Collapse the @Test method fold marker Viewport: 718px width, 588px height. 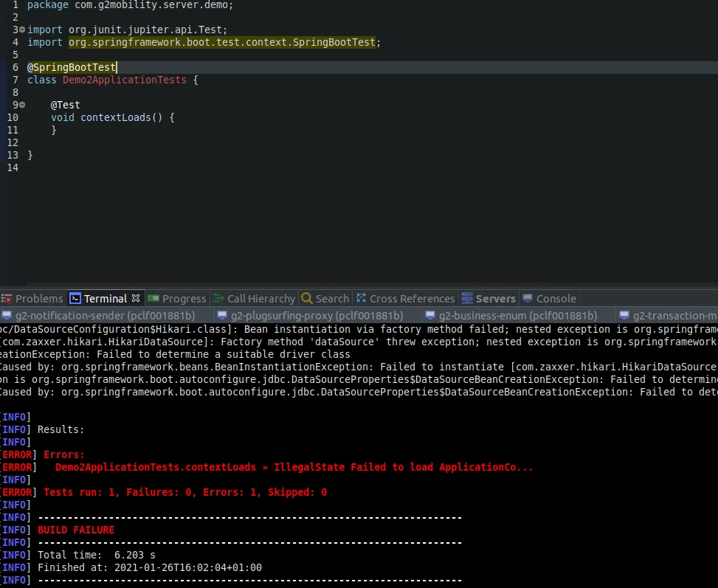pos(22,105)
